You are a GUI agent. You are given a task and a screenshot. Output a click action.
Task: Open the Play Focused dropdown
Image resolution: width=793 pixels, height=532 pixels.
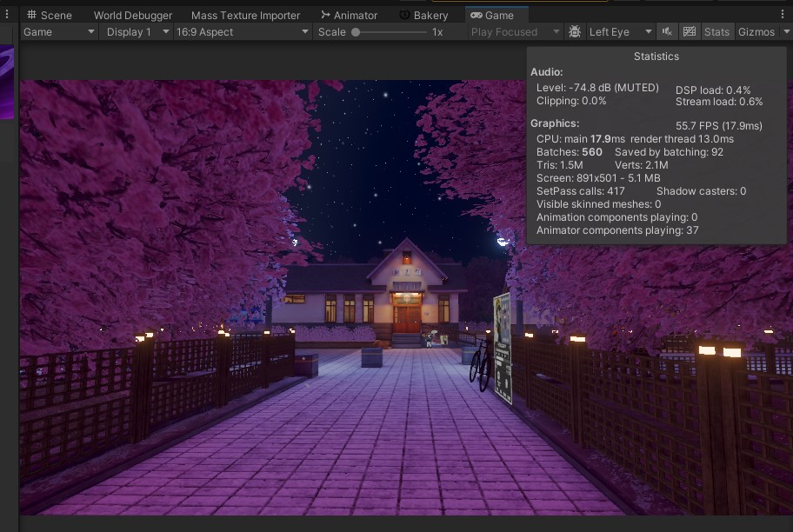point(515,32)
